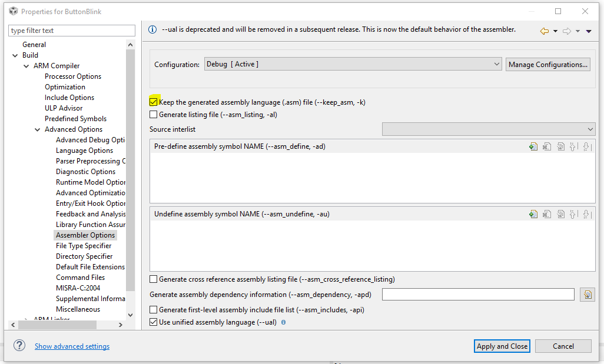Select Runtime Model Options in the tree

[90, 182]
